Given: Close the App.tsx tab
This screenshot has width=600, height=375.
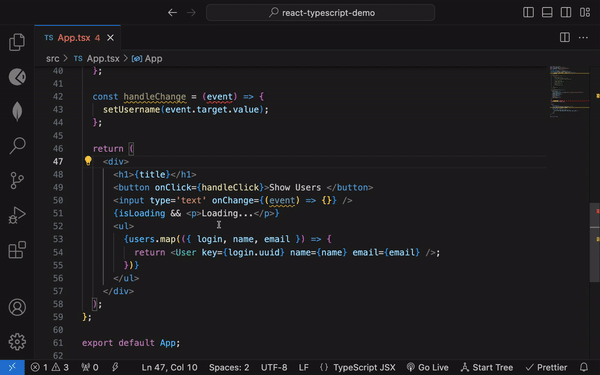Looking at the screenshot, I should point(110,38).
